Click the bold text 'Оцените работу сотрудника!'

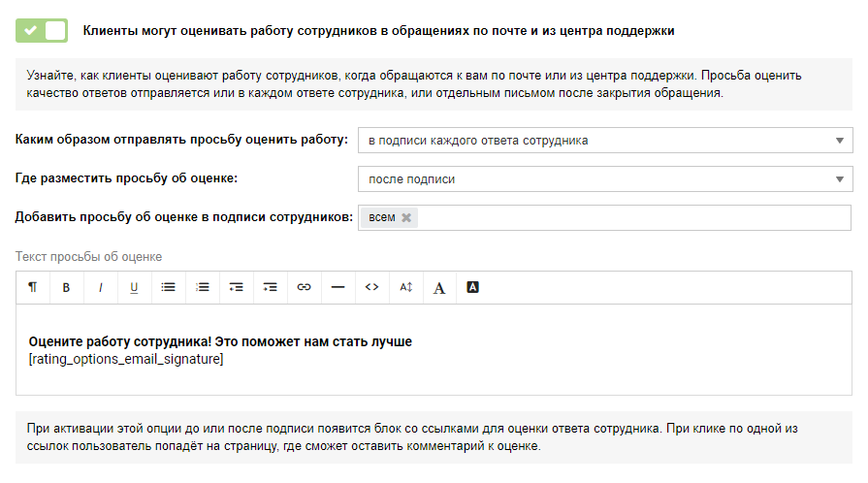pyautogui.click(x=120, y=341)
